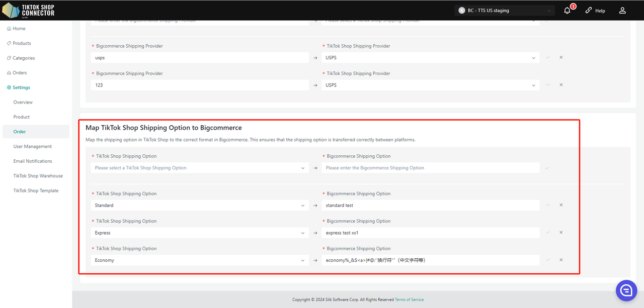Image resolution: width=644 pixels, height=308 pixels.
Task: Save the Economy shipping option mapping checkmark
Action: [x=548, y=260]
